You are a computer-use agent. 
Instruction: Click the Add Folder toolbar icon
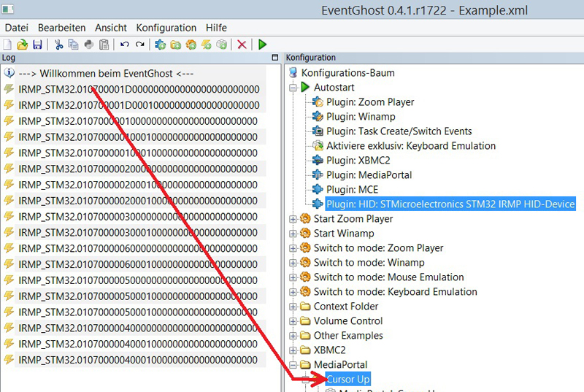click(175, 45)
